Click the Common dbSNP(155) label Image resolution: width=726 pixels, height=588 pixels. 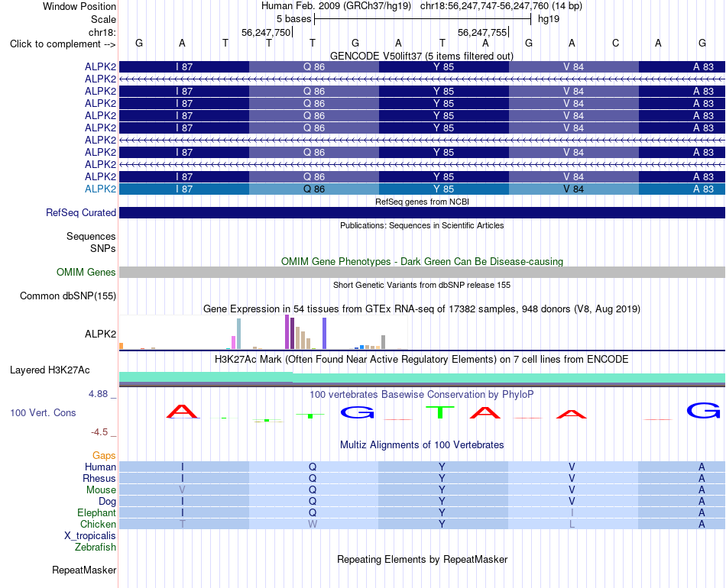(68, 296)
